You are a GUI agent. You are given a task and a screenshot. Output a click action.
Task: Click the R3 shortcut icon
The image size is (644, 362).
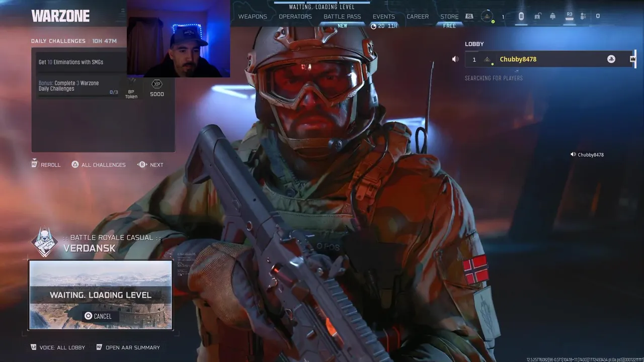click(x=570, y=16)
